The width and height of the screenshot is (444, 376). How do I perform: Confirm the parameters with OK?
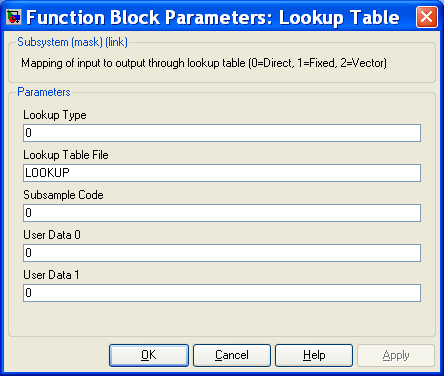tap(149, 355)
